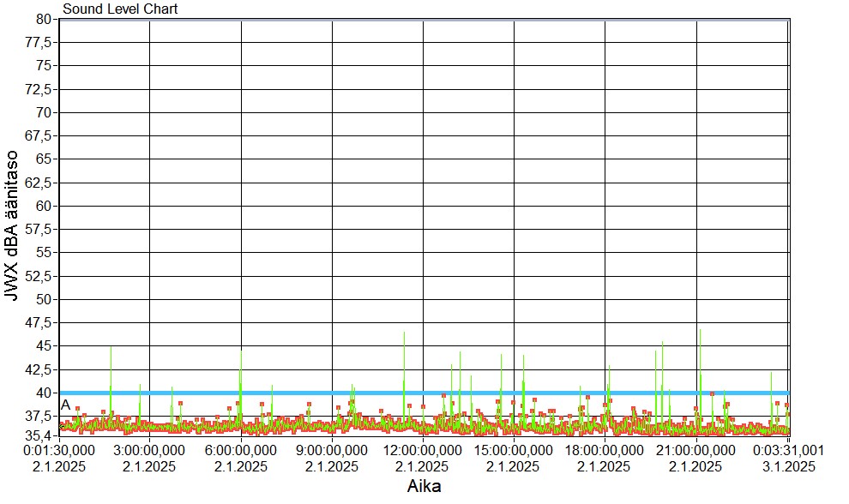Click the 40 y-axis tick label
Screen dimensions: 849x504
(44, 393)
